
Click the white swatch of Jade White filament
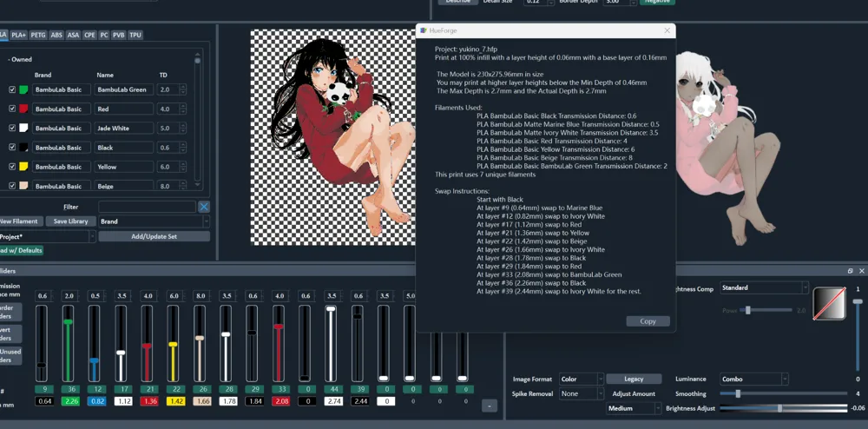tap(23, 128)
